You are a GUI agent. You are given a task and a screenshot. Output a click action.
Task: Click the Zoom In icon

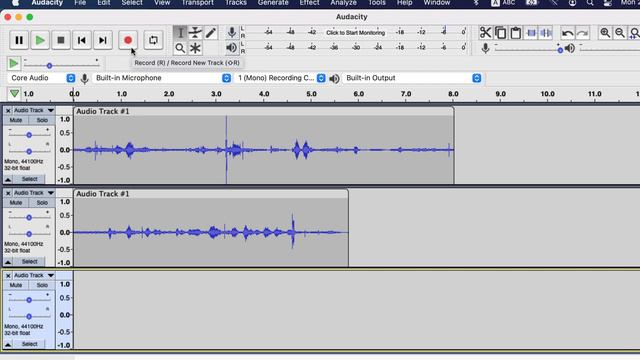(x=605, y=33)
